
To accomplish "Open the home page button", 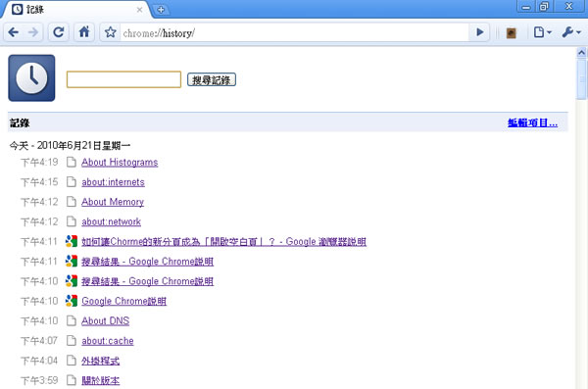I will coord(84,32).
